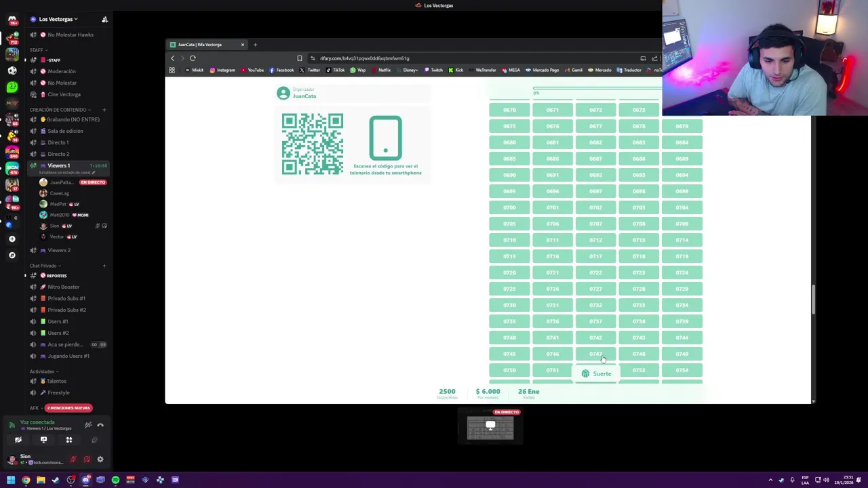Click user Vector in voice list

72,237
